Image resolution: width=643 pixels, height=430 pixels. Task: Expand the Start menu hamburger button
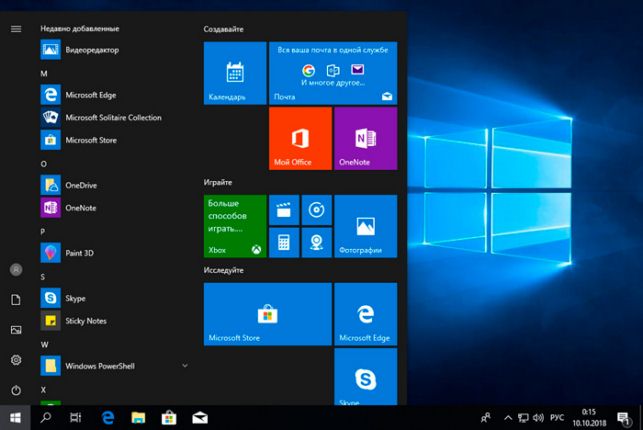point(16,29)
